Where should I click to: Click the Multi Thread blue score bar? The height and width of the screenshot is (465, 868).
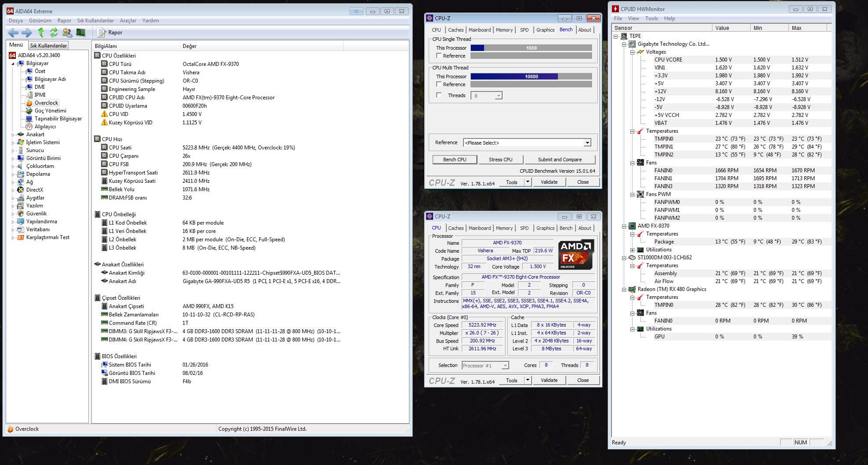514,76
